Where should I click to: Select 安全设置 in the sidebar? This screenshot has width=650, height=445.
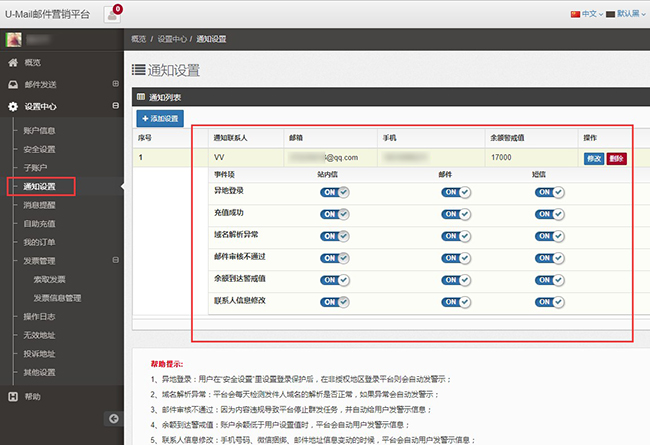[x=39, y=149]
